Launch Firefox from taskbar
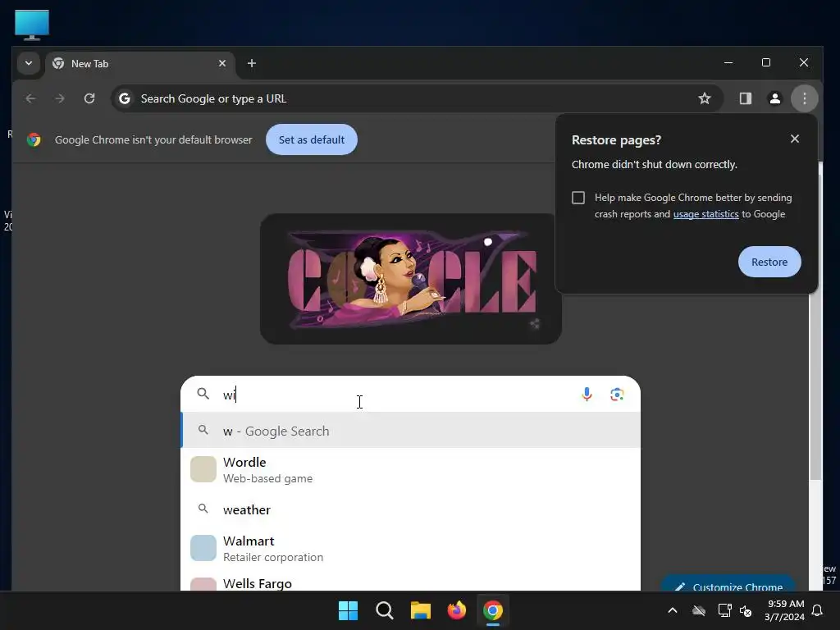The image size is (840, 630). click(x=456, y=610)
